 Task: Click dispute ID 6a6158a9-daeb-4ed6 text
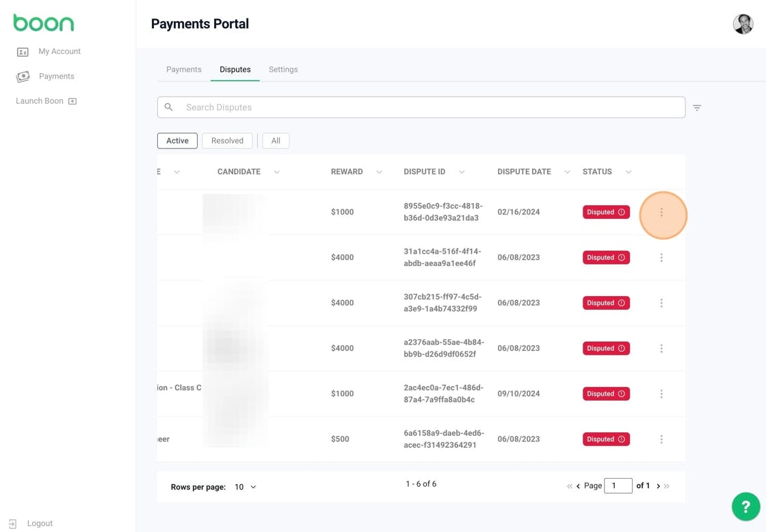pos(444,439)
